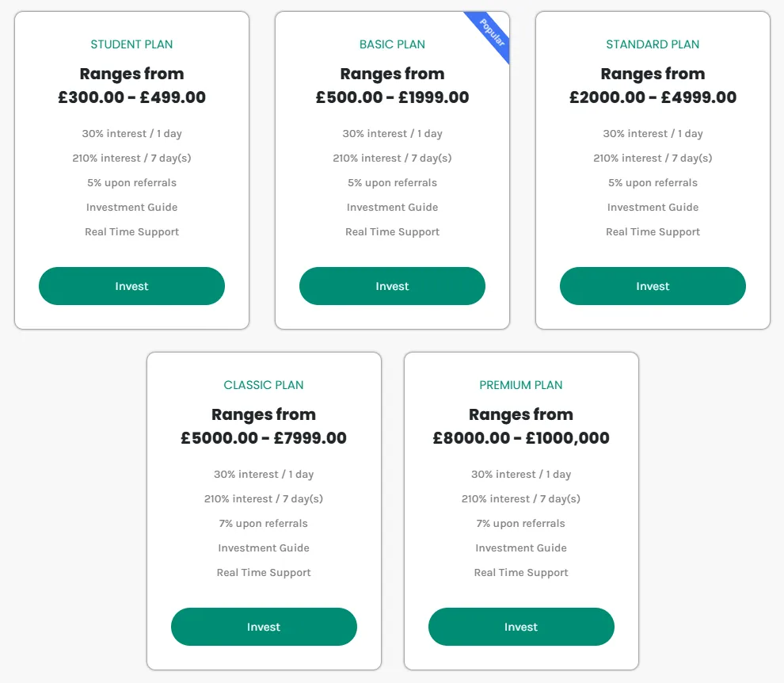Screen dimensions: 784x683
Task: Click the £8000.00 - £1000,000 range text
Action: 521,438
